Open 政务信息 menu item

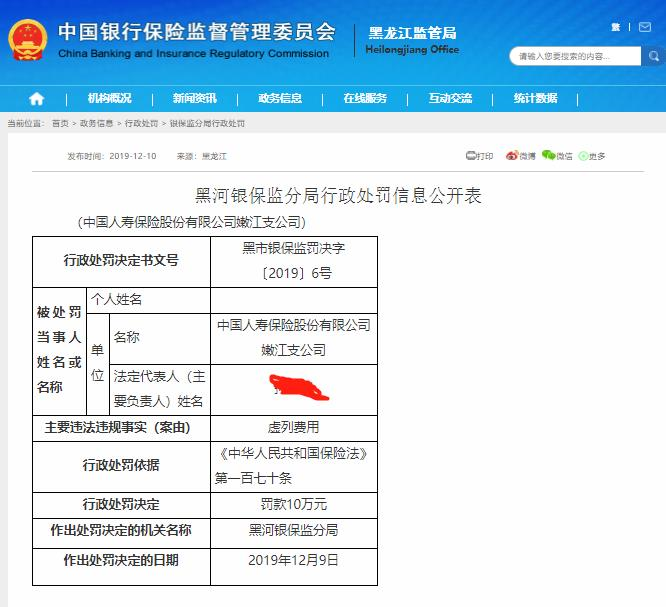coord(280,99)
